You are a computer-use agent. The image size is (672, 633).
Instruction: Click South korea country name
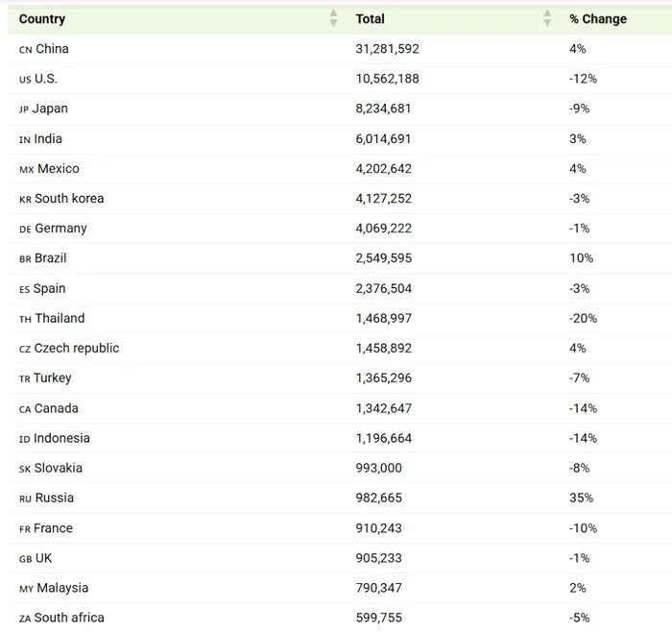pyautogui.click(x=69, y=199)
